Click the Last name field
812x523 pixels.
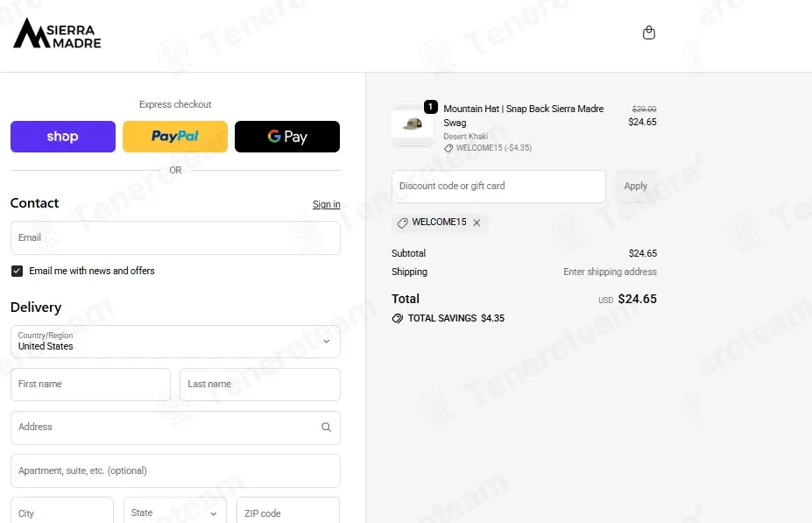click(260, 385)
